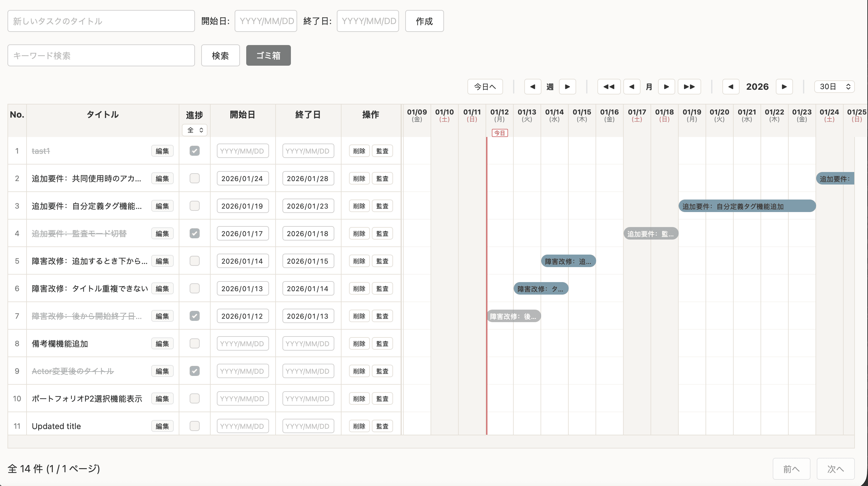Advance to next month arrow
The height and width of the screenshot is (486, 868).
(x=666, y=87)
